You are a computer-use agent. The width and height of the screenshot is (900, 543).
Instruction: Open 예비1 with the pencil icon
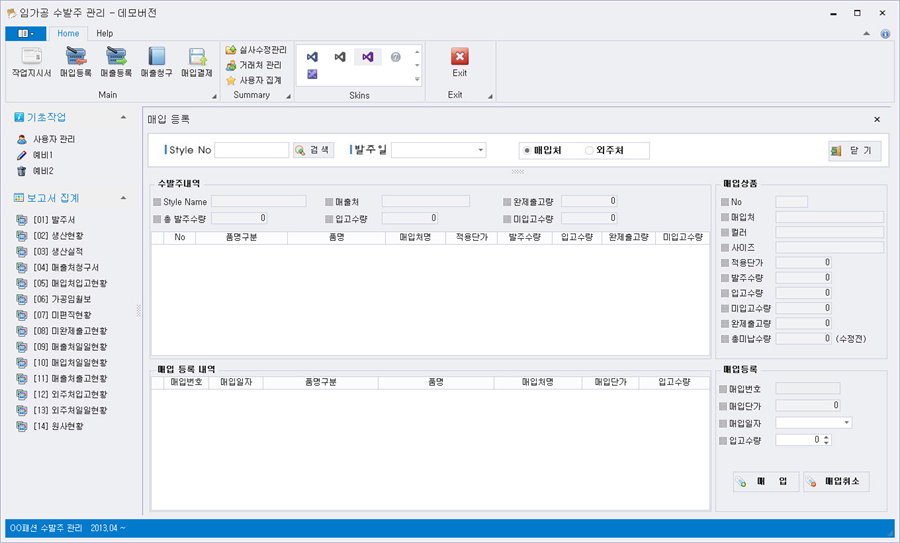(x=35, y=155)
